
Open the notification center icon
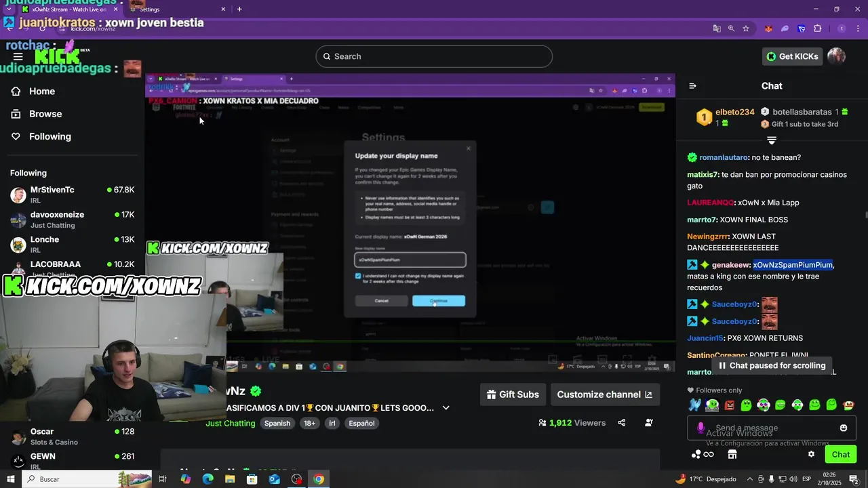tap(854, 479)
